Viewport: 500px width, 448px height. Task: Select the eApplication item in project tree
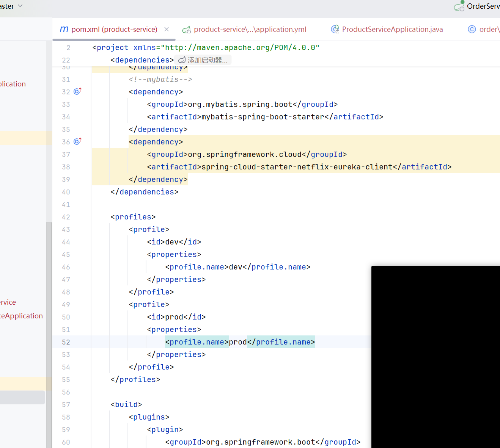(21, 316)
